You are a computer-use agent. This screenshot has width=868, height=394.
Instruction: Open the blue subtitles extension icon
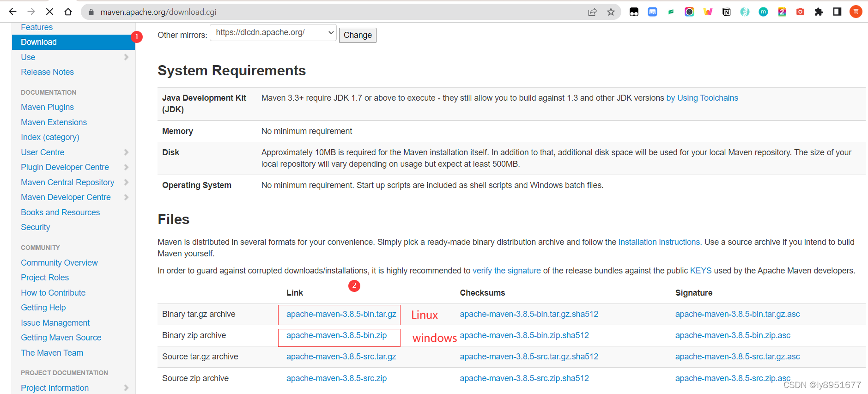click(652, 12)
